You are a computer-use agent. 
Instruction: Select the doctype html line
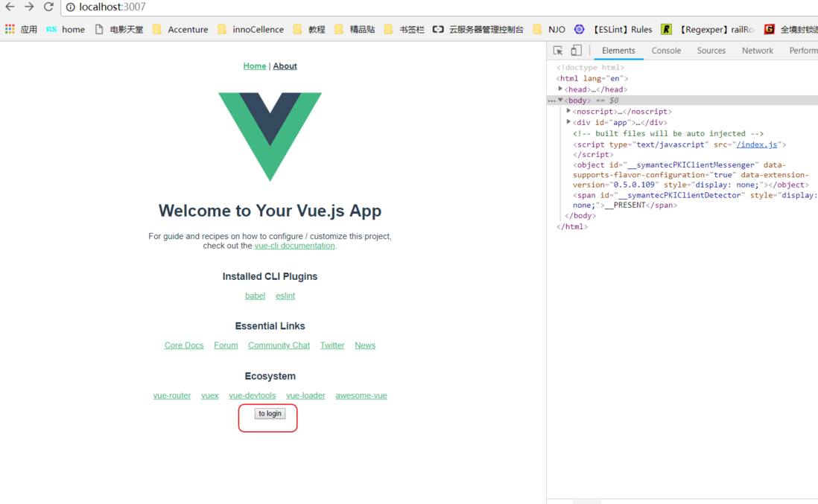pos(590,67)
